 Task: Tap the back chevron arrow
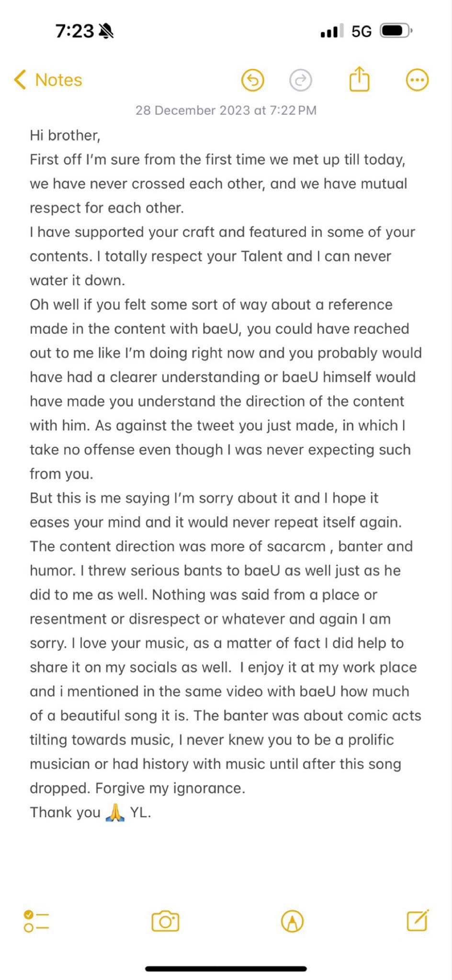20,80
